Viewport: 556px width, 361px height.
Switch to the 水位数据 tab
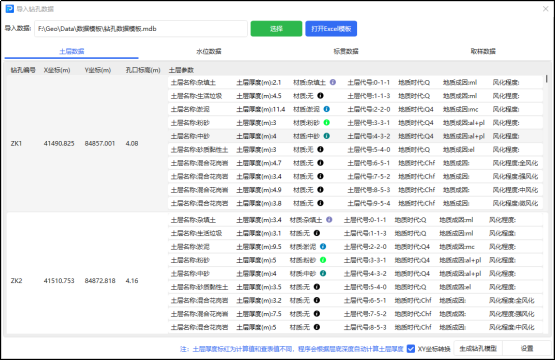[208, 51]
